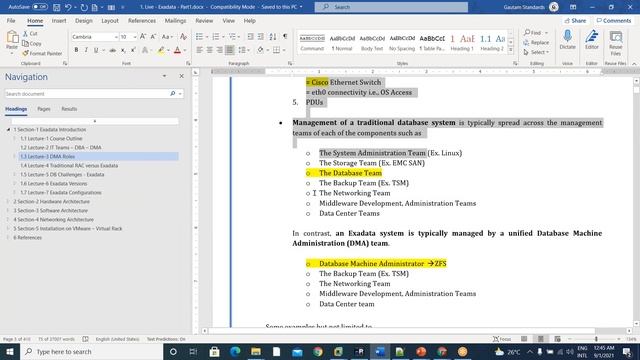Image resolution: width=640 pixels, height=360 pixels.
Task: Apply the No Spacing style
Action: click(402, 42)
